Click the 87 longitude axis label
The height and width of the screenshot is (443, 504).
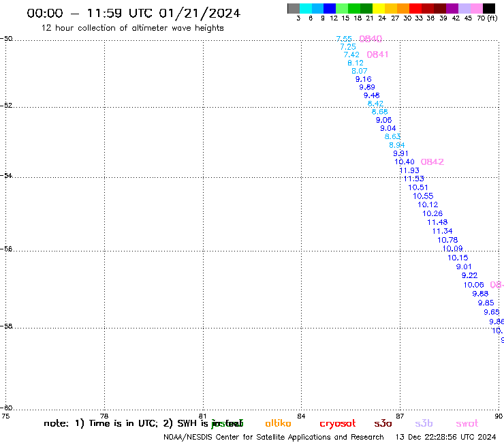pos(400,416)
